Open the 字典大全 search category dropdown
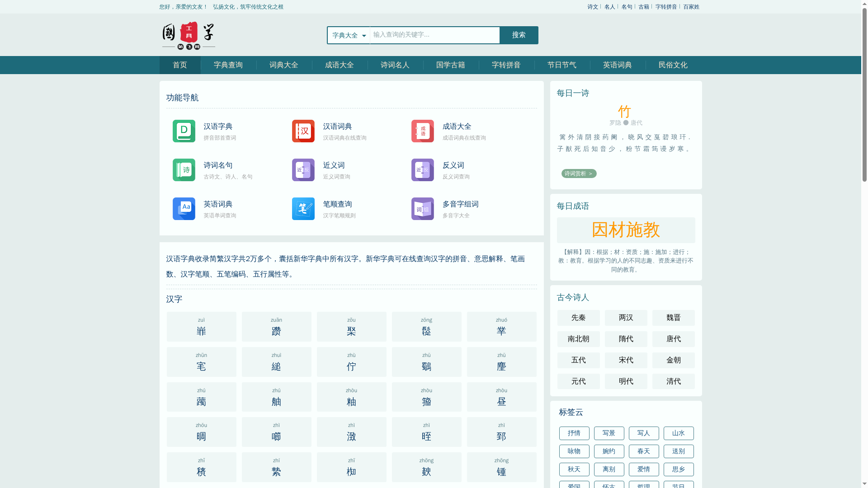The image size is (868, 488). 348,35
